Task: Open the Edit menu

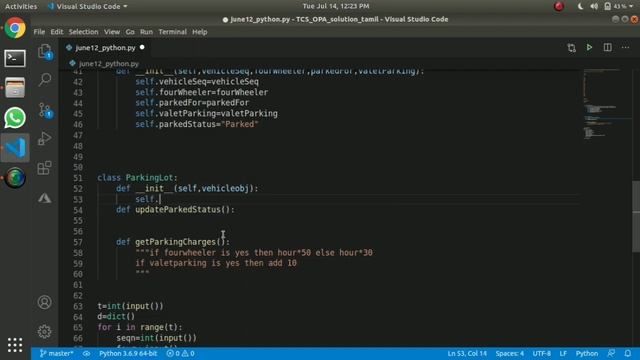Action: [x=56, y=32]
